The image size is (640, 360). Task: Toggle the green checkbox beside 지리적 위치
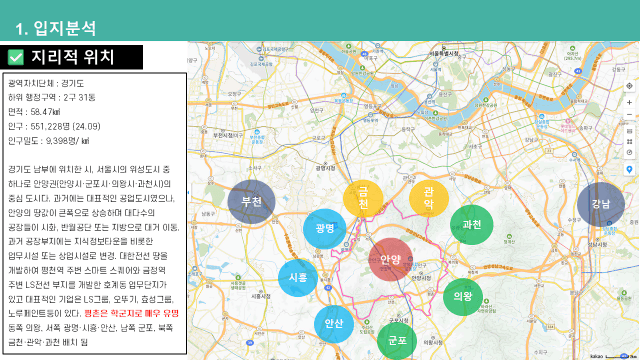click(16, 57)
